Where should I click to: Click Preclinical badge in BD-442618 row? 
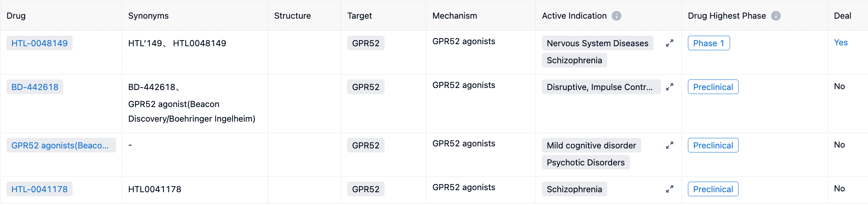[713, 87]
